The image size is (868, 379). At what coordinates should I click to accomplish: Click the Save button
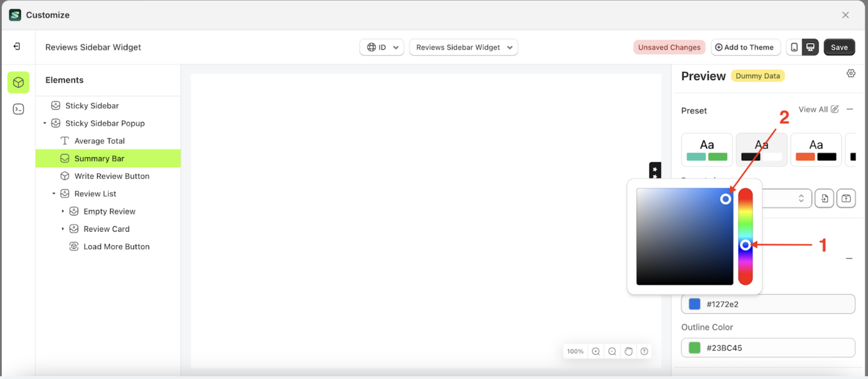click(839, 47)
